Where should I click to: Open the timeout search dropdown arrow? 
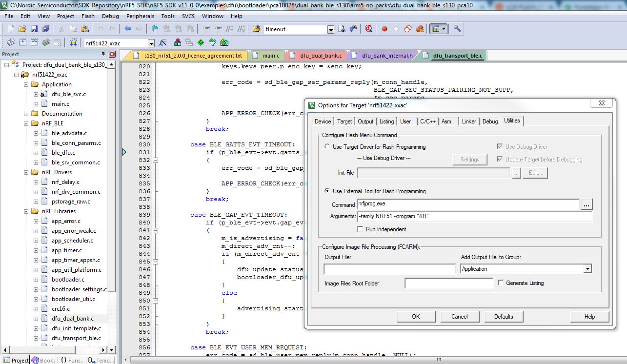click(x=331, y=30)
